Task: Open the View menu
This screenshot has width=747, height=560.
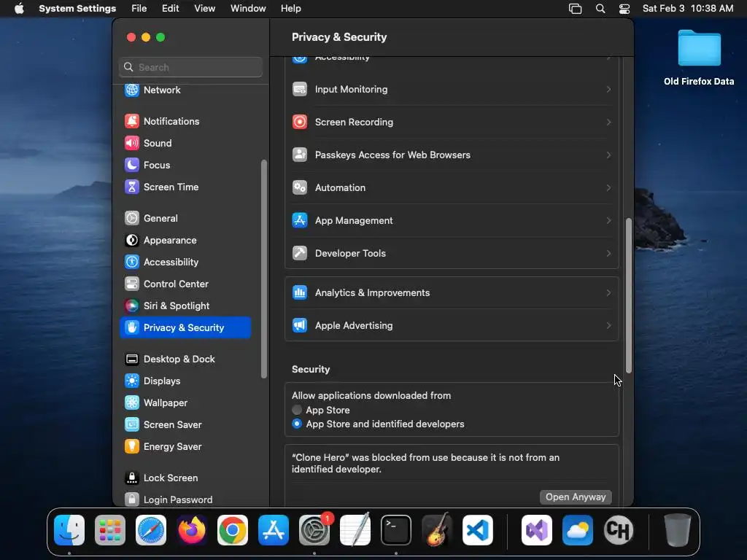Action: point(204,9)
